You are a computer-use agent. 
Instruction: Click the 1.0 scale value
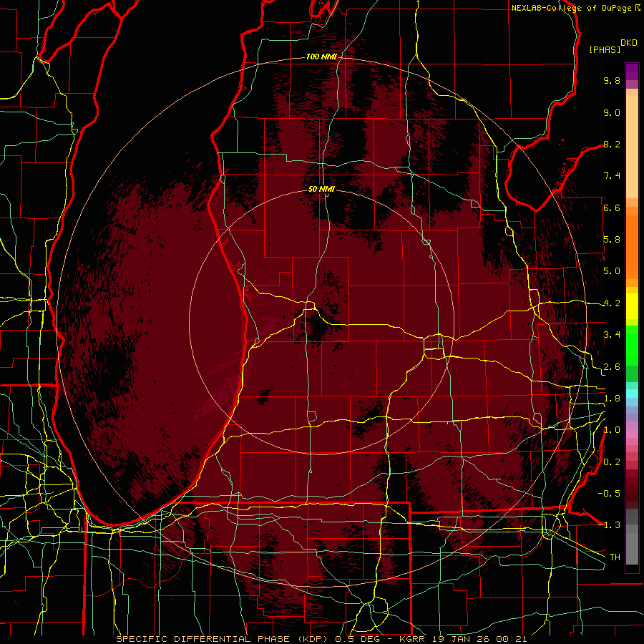(x=612, y=431)
